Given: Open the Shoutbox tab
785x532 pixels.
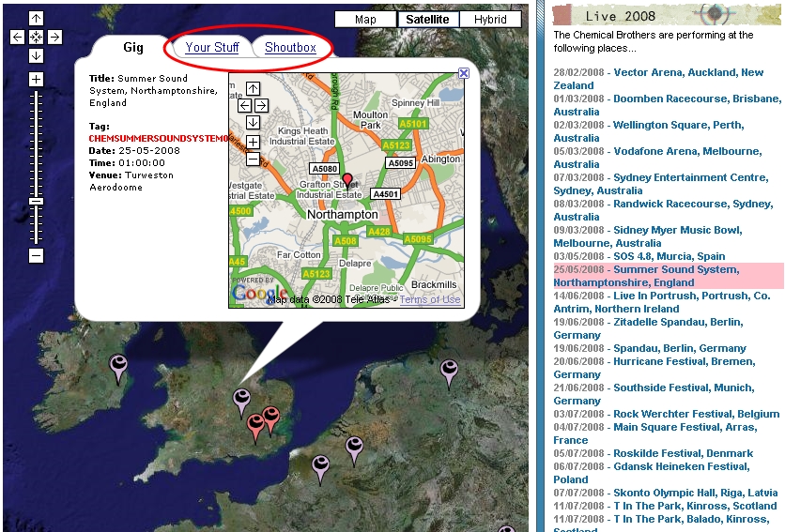Looking at the screenshot, I should pyautogui.click(x=290, y=48).
